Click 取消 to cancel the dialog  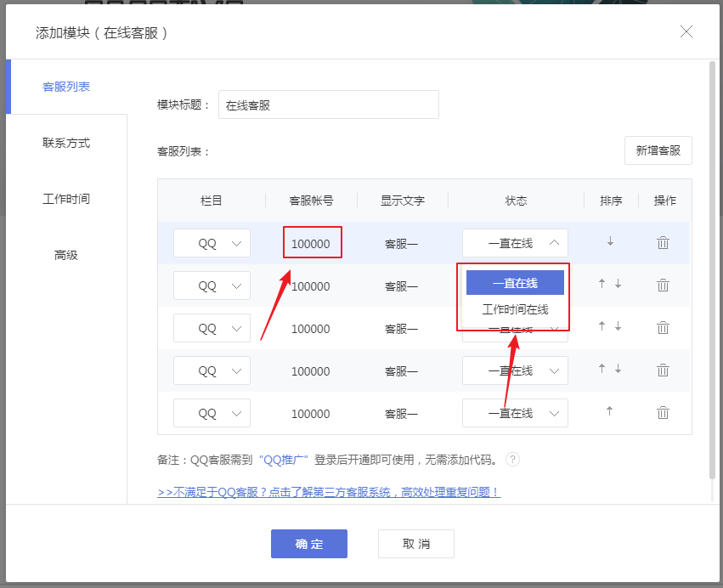point(416,544)
